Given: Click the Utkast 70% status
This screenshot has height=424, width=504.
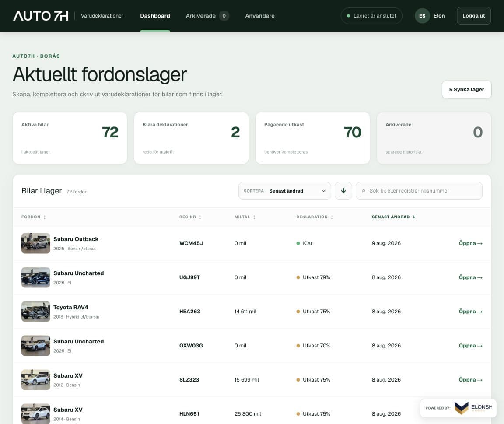Looking at the screenshot, I should point(313,346).
